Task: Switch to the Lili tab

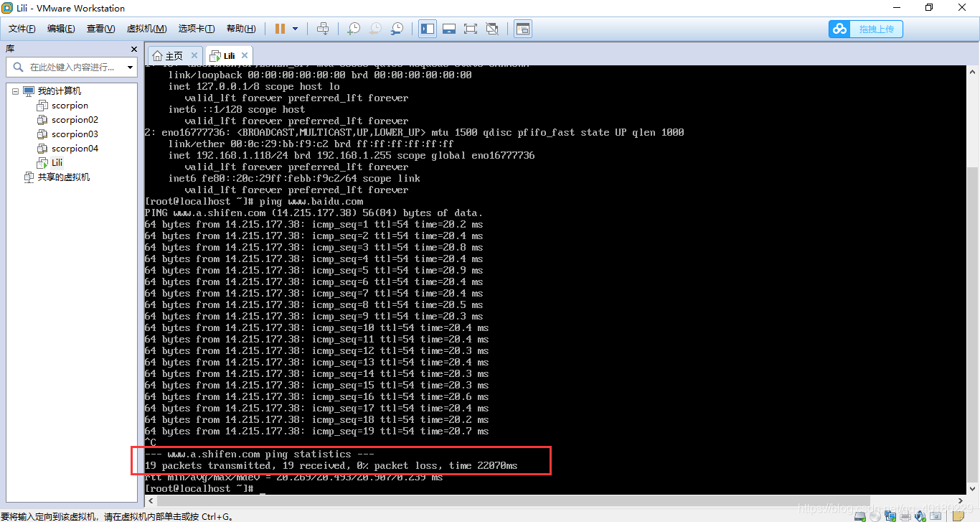Action: (228, 55)
